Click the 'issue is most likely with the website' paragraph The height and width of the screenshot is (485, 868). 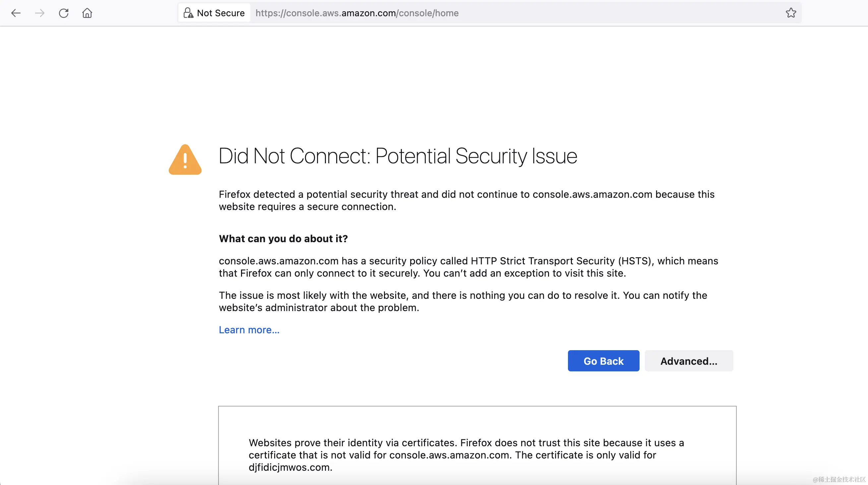(x=463, y=301)
